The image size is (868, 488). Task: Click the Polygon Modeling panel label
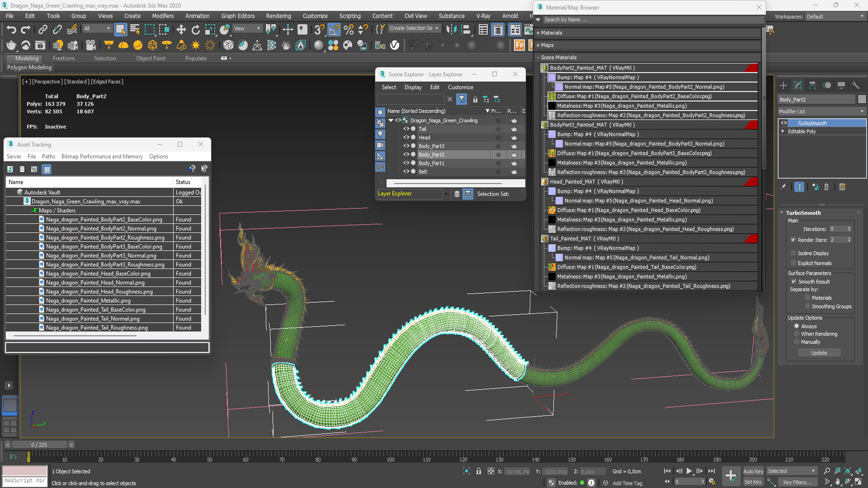pos(29,67)
